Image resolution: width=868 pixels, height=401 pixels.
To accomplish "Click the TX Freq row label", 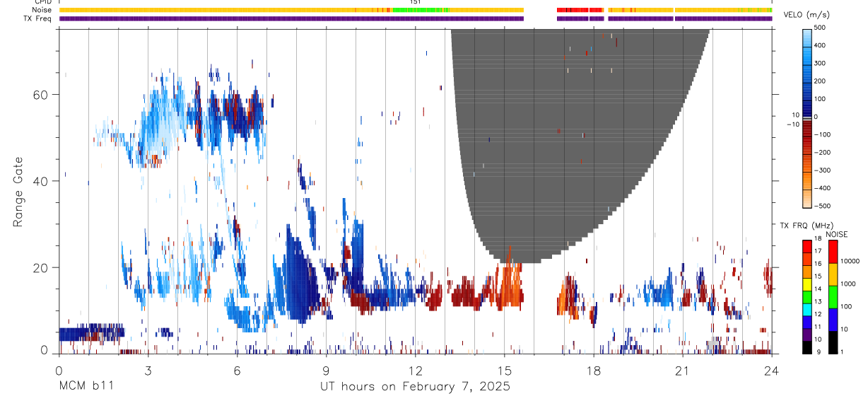I will (37, 18).
